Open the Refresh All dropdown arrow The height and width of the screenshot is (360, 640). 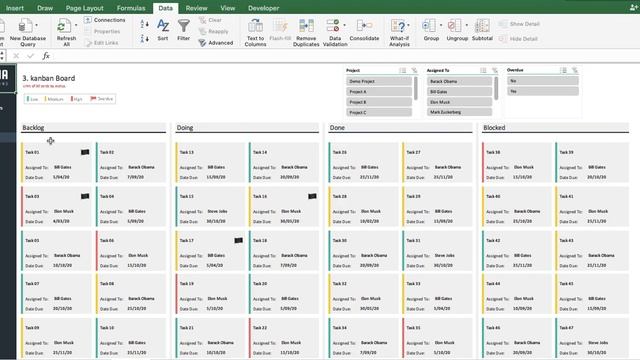click(x=76, y=25)
